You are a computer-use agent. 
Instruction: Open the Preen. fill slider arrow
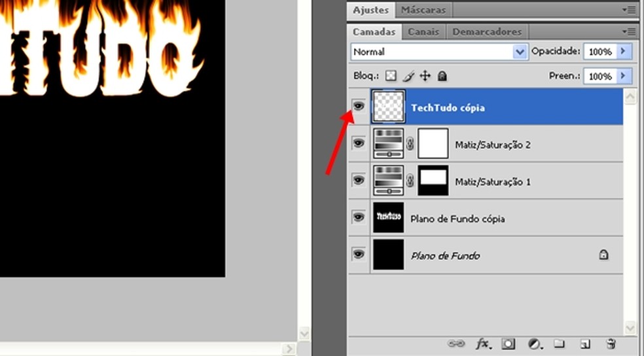click(x=624, y=76)
